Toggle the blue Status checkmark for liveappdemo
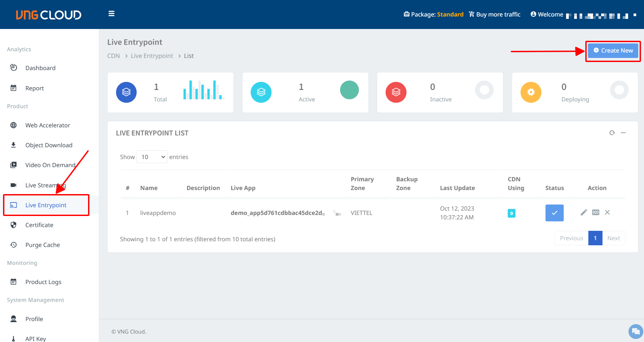Viewport: 644px width, 342px height. pyautogui.click(x=554, y=213)
